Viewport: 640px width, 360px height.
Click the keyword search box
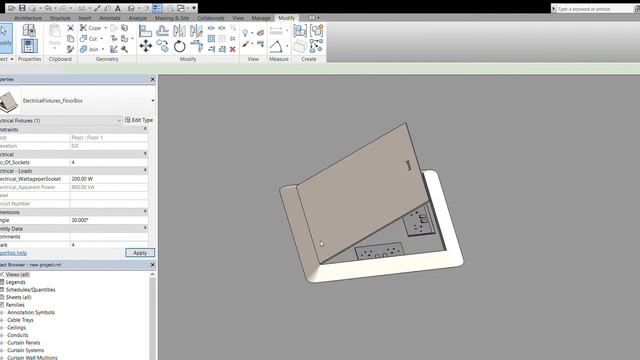[x=595, y=9]
